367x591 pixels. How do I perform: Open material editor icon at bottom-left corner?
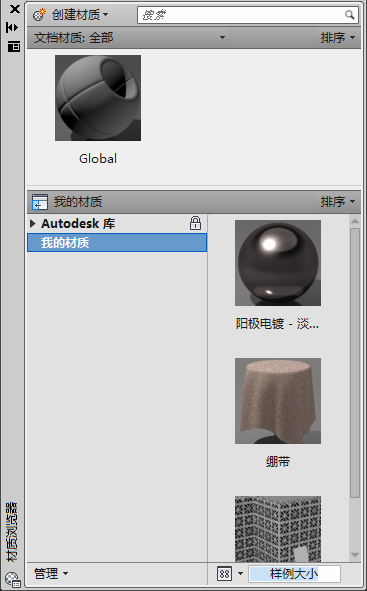click(x=12, y=580)
